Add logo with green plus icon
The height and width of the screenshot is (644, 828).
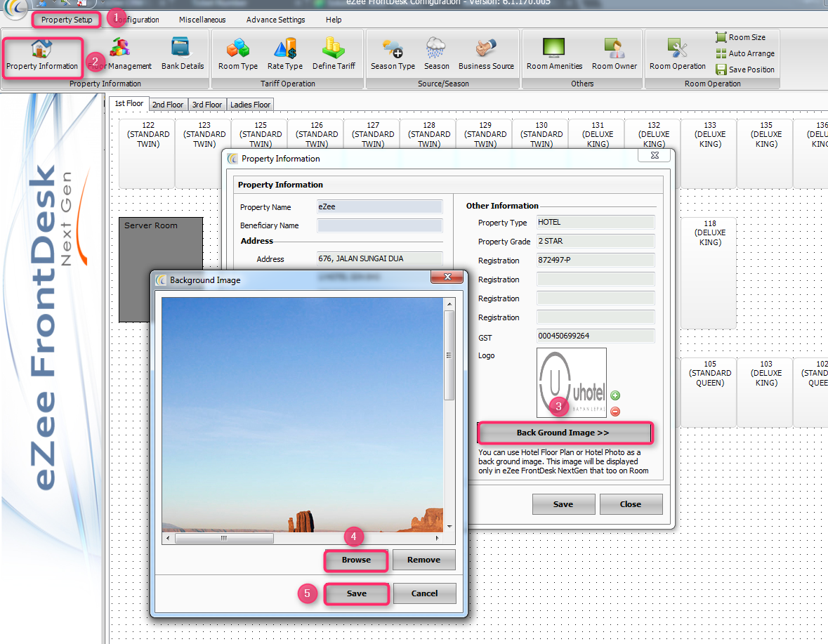click(615, 395)
